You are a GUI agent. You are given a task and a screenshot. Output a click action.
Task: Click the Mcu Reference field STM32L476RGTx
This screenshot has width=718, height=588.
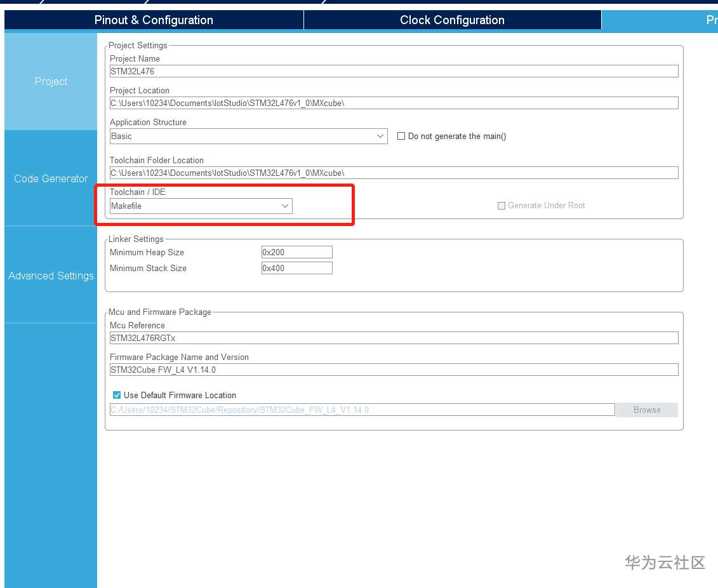click(x=394, y=338)
